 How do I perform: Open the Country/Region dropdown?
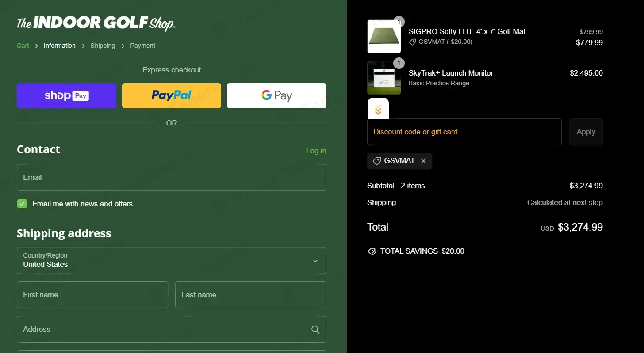[171, 261]
